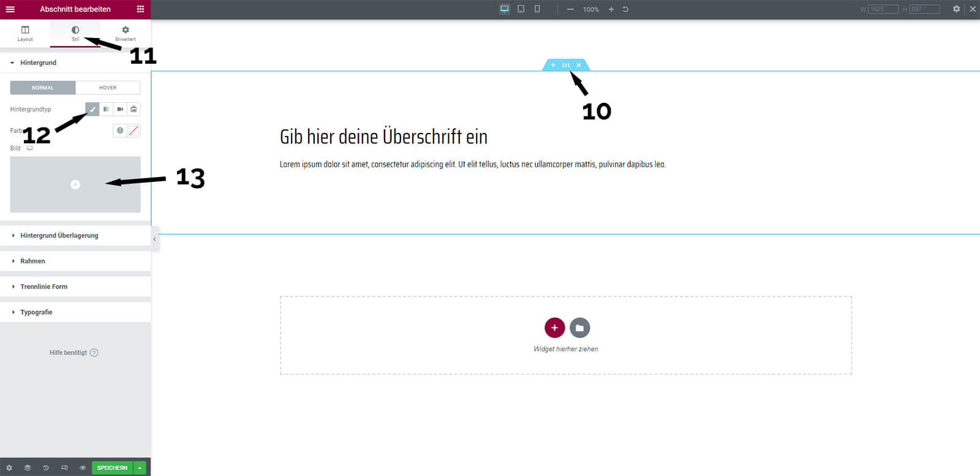The width and height of the screenshot is (980, 476).
Task: Expand the Rahmen section
Action: point(32,261)
